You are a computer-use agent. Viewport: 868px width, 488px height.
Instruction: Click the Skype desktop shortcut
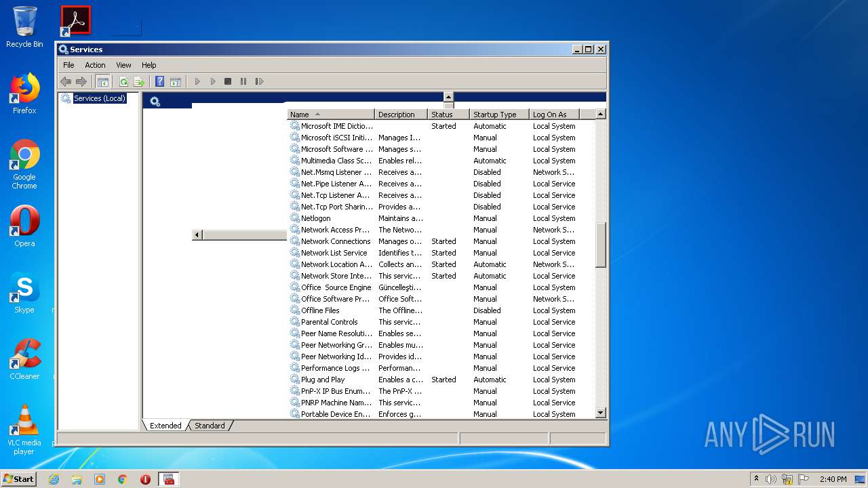pyautogui.click(x=24, y=293)
